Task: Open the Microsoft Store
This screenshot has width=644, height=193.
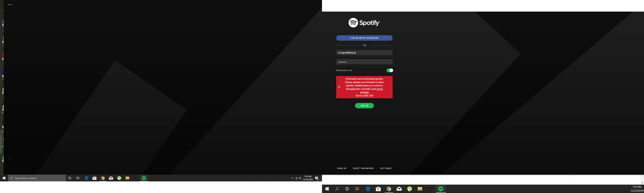Action: click(94, 178)
